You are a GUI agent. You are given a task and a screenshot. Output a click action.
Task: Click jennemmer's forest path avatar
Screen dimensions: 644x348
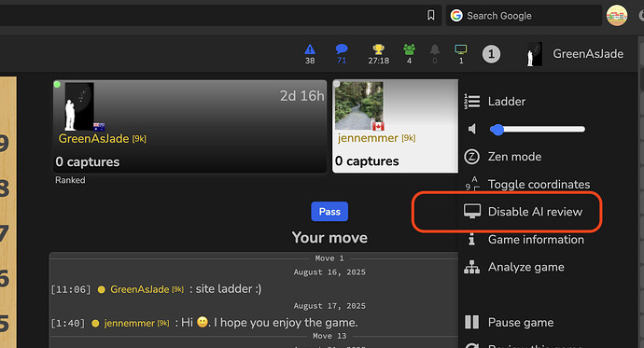click(359, 105)
